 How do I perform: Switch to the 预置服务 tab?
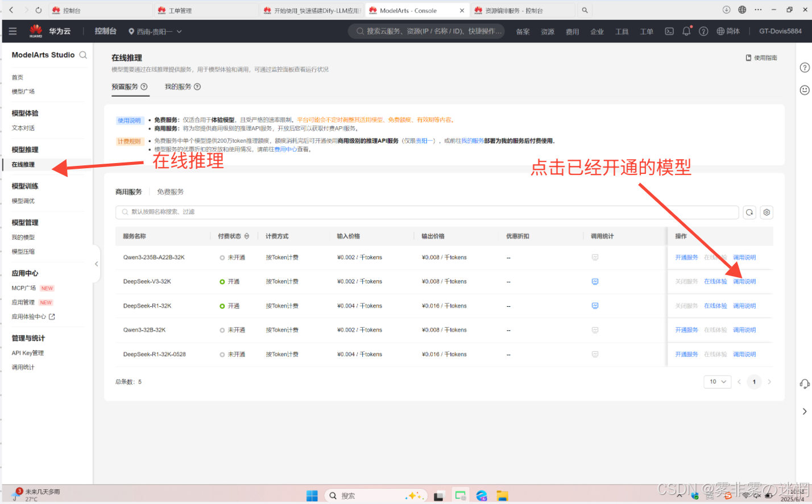[125, 87]
